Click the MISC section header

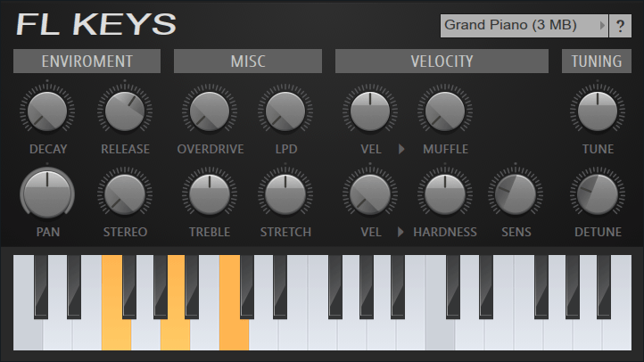pyautogui.click(x=248, y=62)
